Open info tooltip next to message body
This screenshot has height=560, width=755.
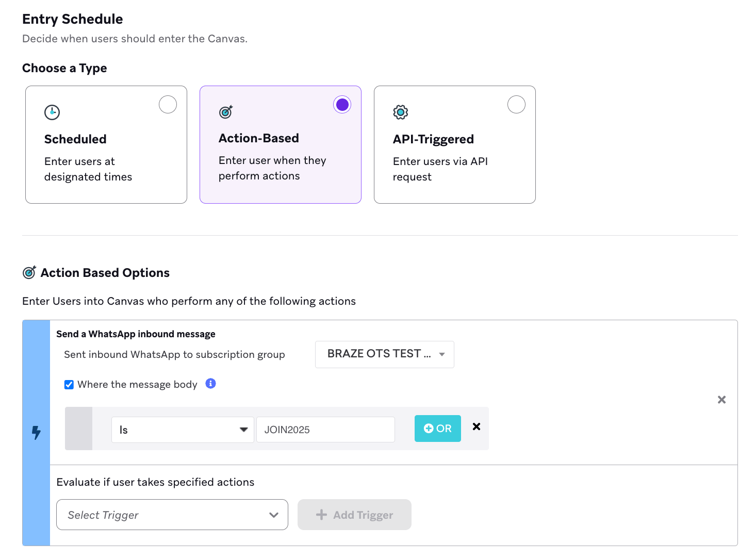[x=210, y=383]
